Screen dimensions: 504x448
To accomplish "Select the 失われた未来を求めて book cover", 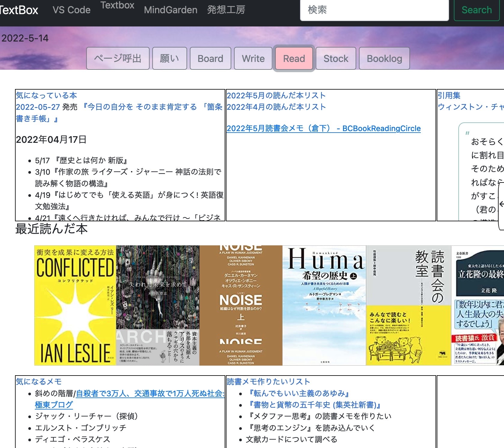I will point(158,305).
